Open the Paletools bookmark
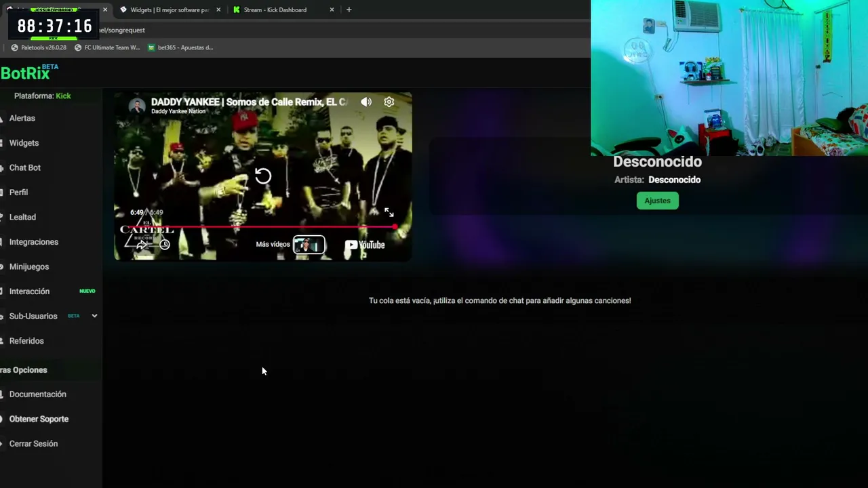This screenshot has width=868, height=488. tap(39, 47)
